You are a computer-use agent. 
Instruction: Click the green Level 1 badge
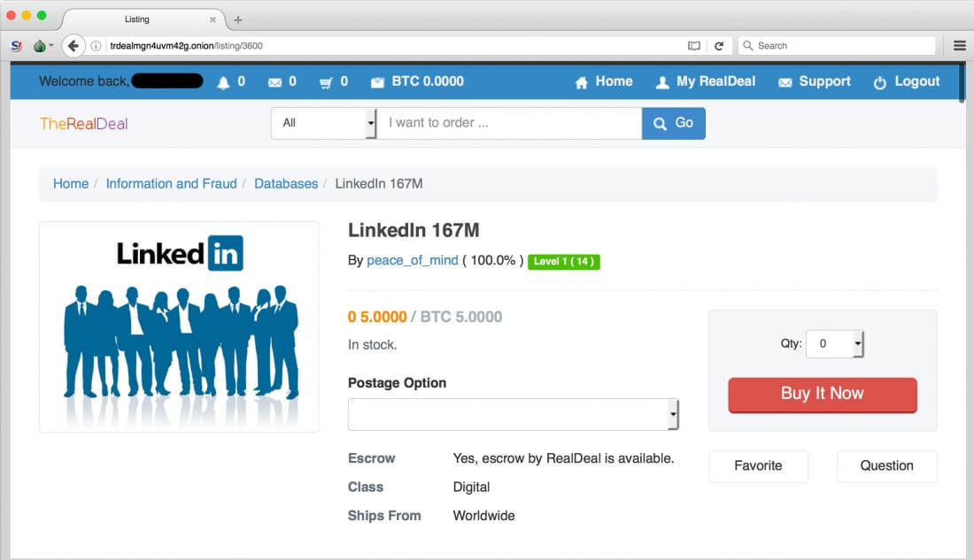pos(563,262)
